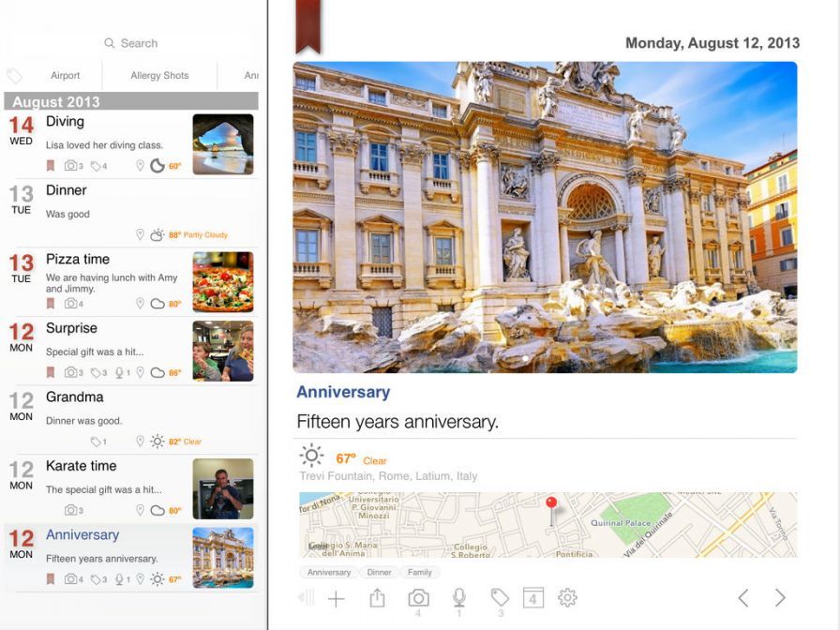
Task: Click the tag filter icon beside Airport
Action: tap(15, 76)
